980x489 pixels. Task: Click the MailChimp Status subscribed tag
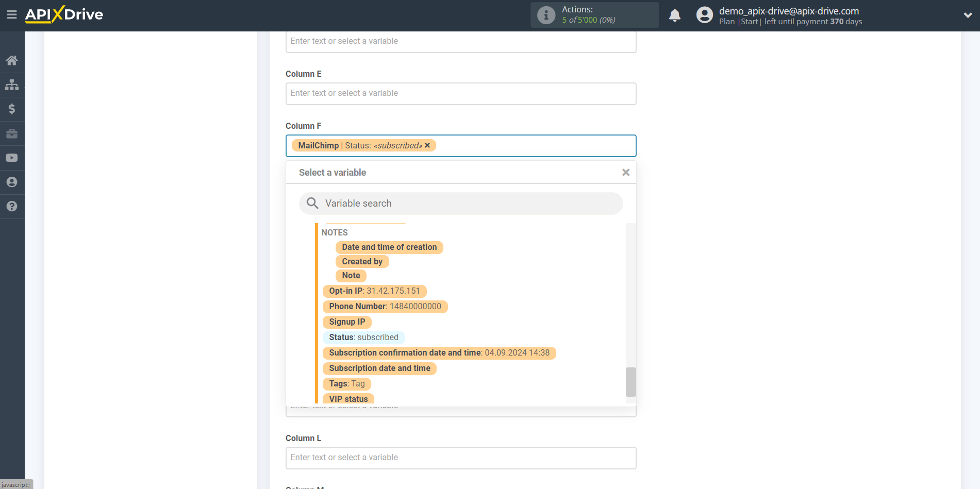pos(364,145)
